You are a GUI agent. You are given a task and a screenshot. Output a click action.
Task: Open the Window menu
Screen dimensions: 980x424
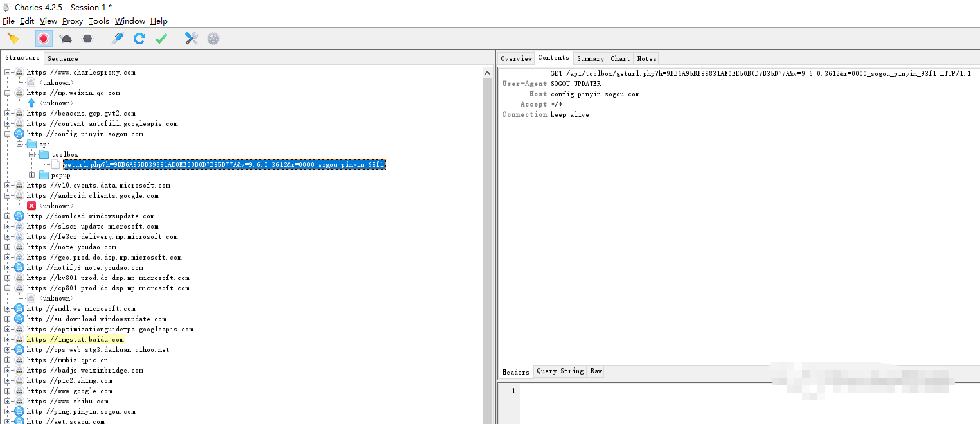click(x=130, y=21)
